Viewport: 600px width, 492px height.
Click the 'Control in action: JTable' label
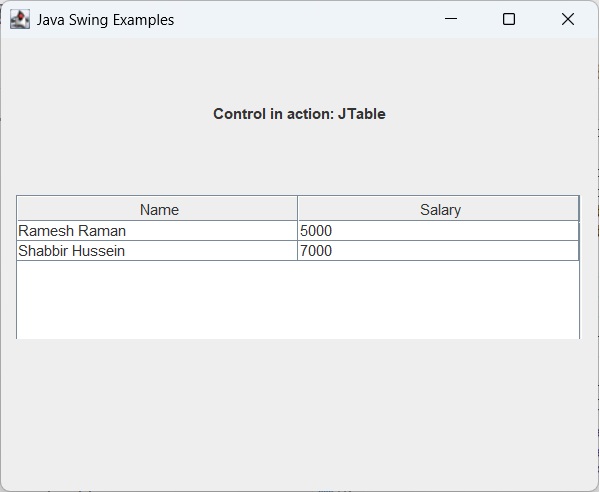coord(299,114)
